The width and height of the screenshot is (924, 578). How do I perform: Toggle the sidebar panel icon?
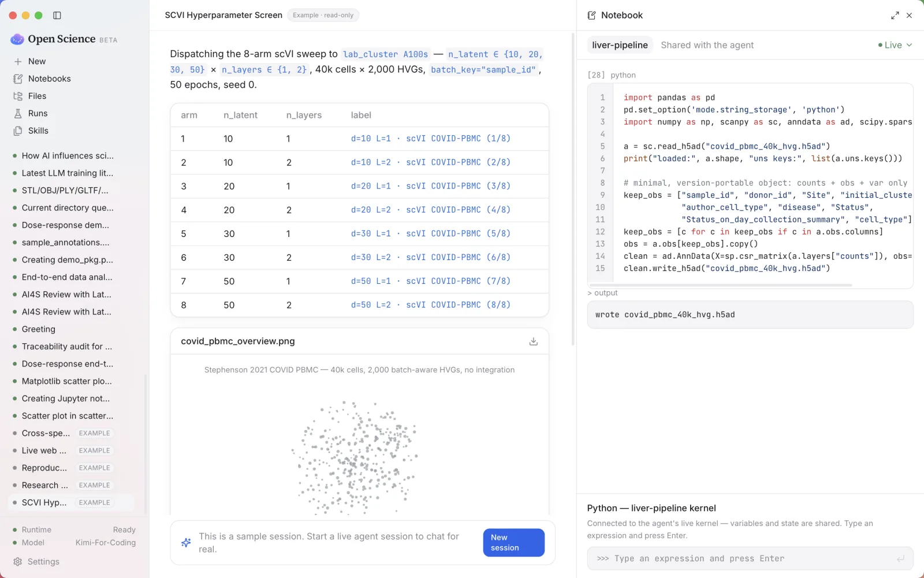pos(57,16)
